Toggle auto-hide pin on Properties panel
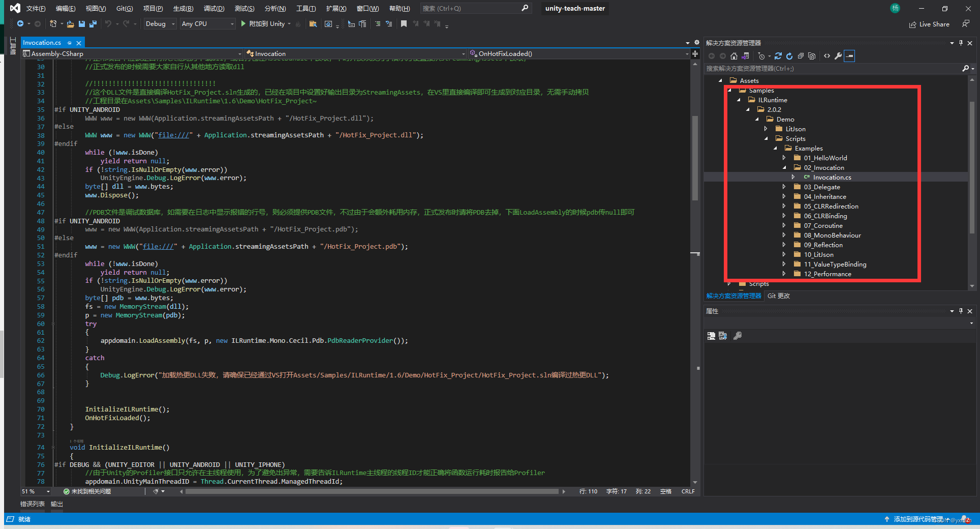Viewport: 980px width, 529px height. [x=961, y=311]
